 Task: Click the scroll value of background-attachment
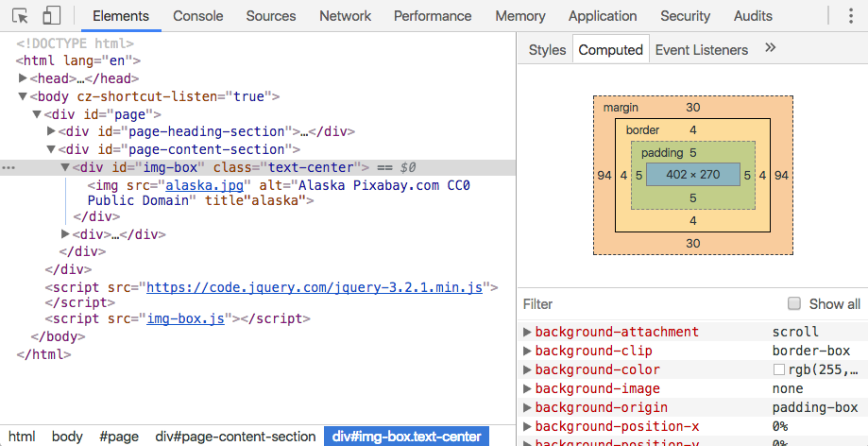(795, 332)
